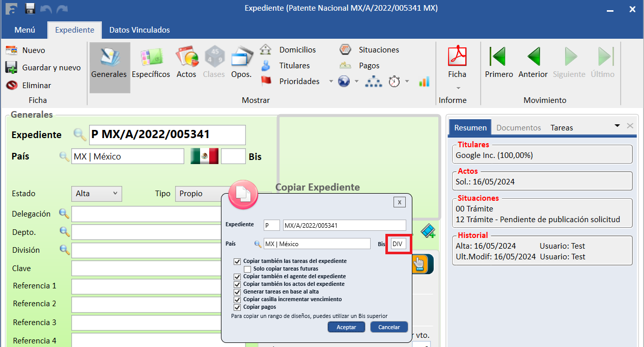Toggle the Copiar pagos checkbox
Viewport: 644px width, 347px height.
[237, 307]
